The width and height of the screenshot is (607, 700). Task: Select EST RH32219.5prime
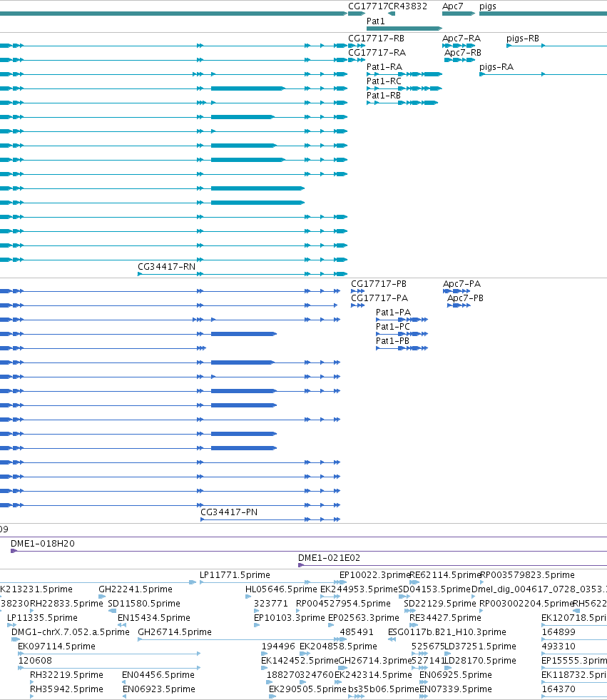[66, 675]
